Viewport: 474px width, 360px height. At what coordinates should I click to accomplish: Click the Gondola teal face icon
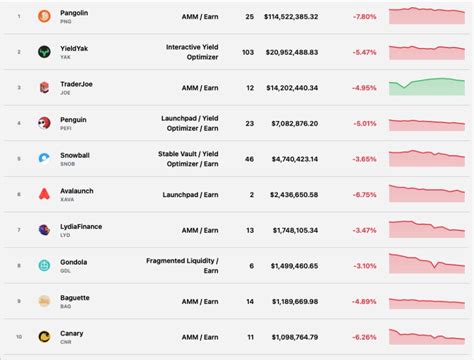44,265
